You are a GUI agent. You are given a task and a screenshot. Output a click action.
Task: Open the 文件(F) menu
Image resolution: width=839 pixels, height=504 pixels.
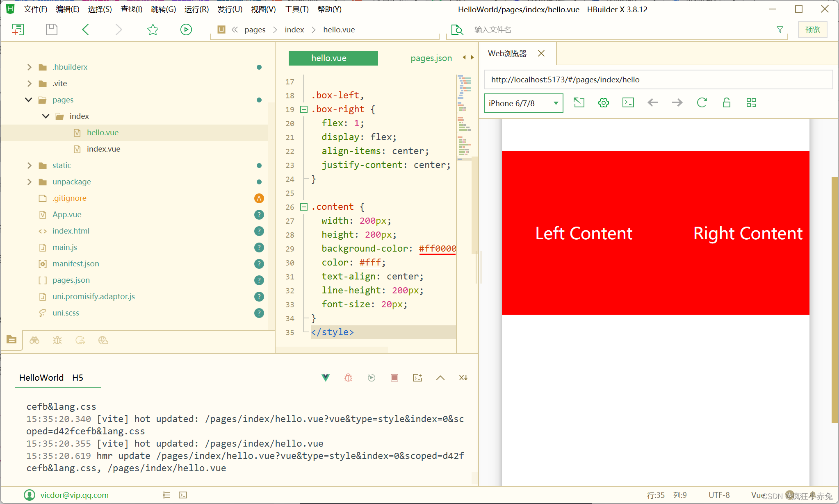point(35,9)
